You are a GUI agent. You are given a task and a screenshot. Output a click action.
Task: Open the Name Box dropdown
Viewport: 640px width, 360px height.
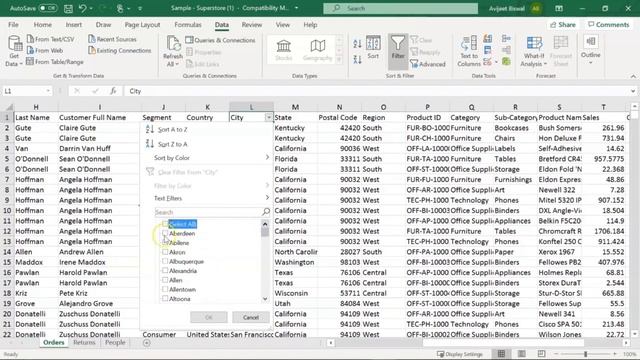(x=48, y=91)
